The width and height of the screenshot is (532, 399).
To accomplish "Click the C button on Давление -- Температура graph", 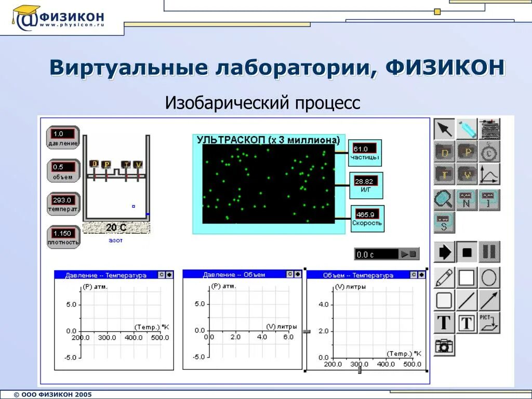I will click(x=162, y=275).
